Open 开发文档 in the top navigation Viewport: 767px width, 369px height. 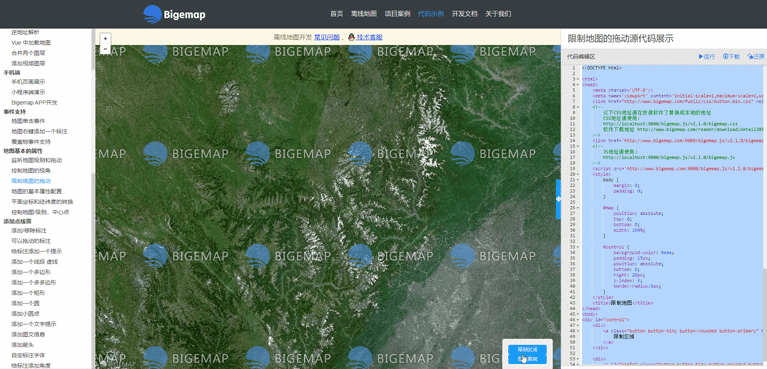(x=465, y=14)
